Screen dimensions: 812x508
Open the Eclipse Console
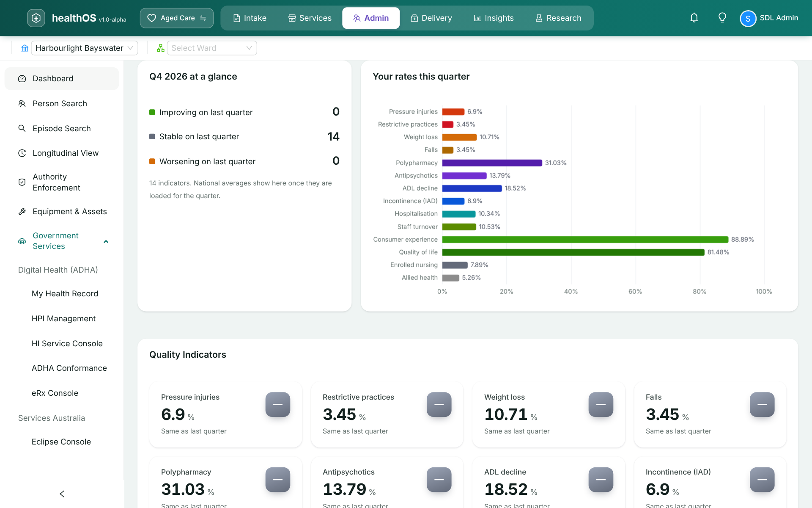click(61, 442)
